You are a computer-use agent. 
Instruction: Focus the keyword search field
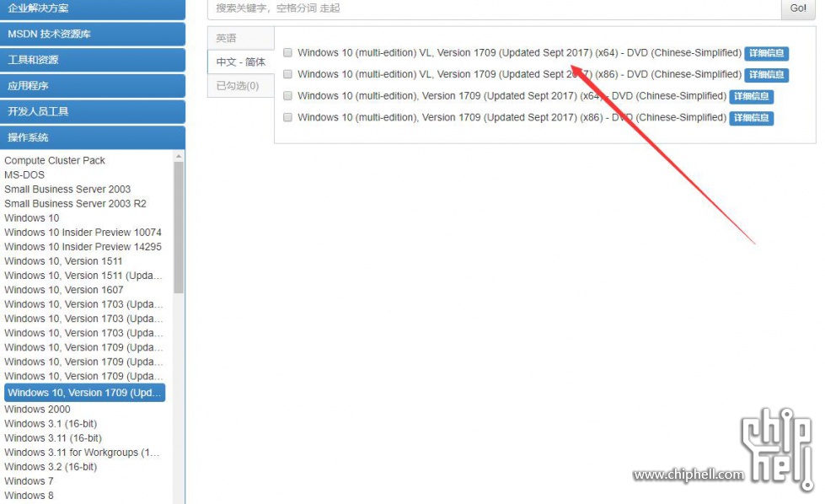tap(494, 8)
